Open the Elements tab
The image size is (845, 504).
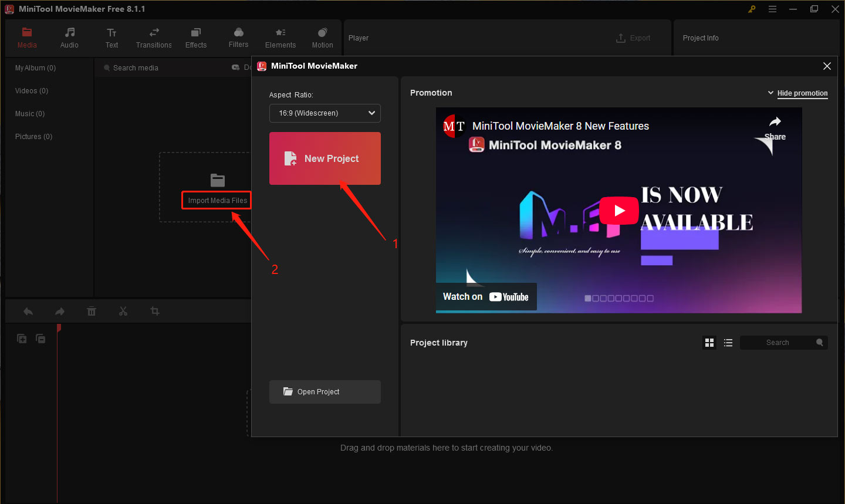[x=280, y=38]
